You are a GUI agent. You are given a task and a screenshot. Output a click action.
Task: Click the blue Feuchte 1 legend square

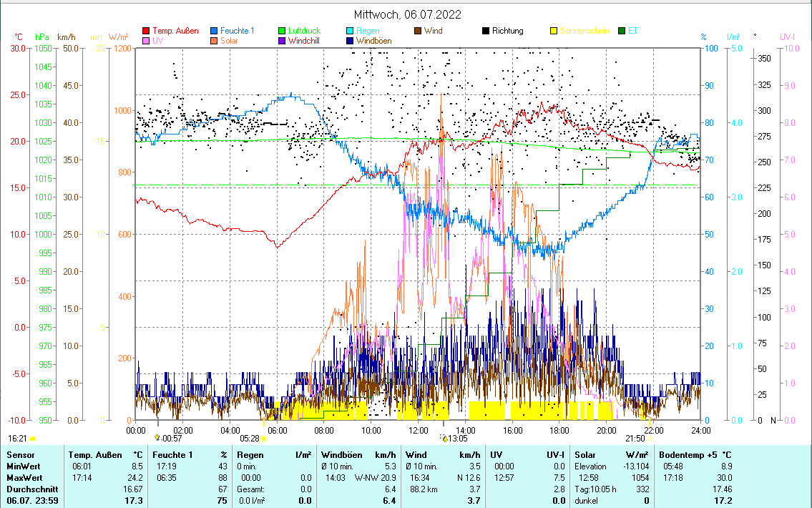(214, 31)
